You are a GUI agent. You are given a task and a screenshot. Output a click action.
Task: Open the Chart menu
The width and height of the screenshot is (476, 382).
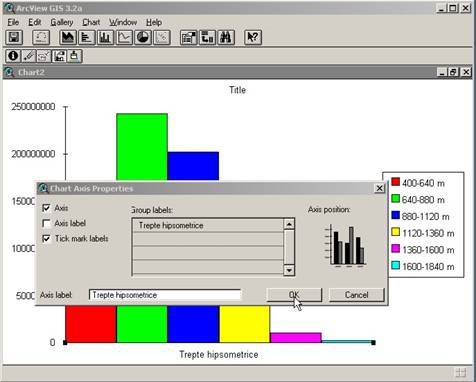tap(91, 22)
